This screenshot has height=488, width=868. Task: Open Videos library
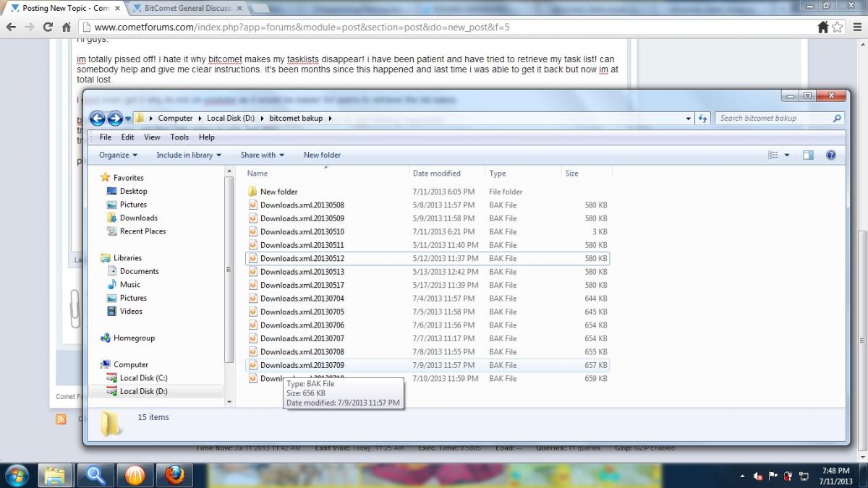[x=131, y=311]
